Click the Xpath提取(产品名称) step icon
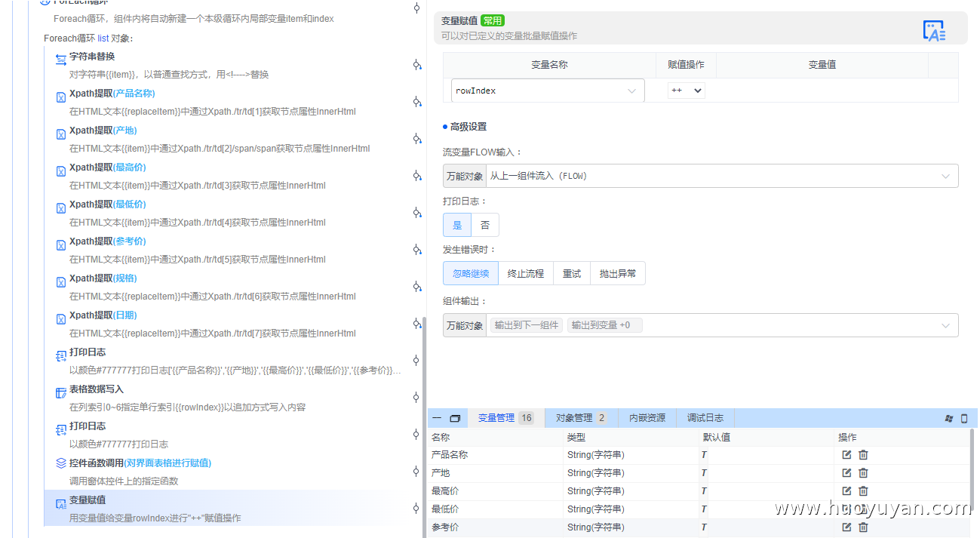980x538 pixels. [61, 97]
